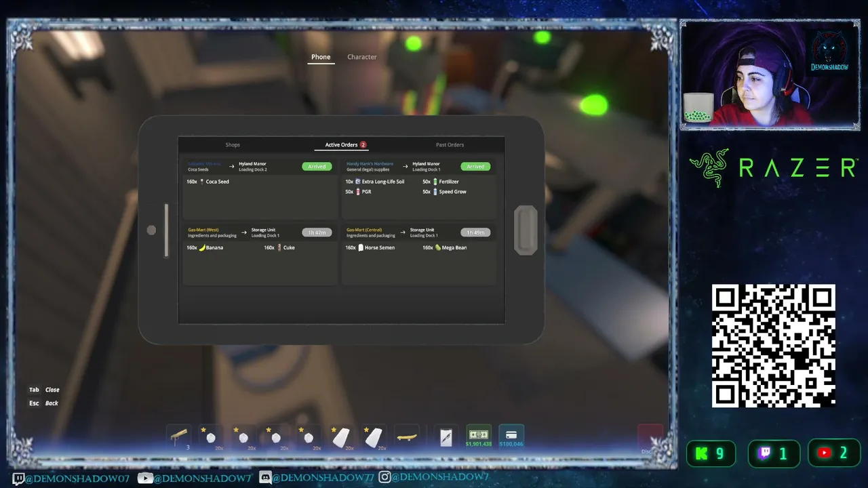This screenshot has width=868, height=488.
Task: Click the YouTube counter icon
Action: 825,453
